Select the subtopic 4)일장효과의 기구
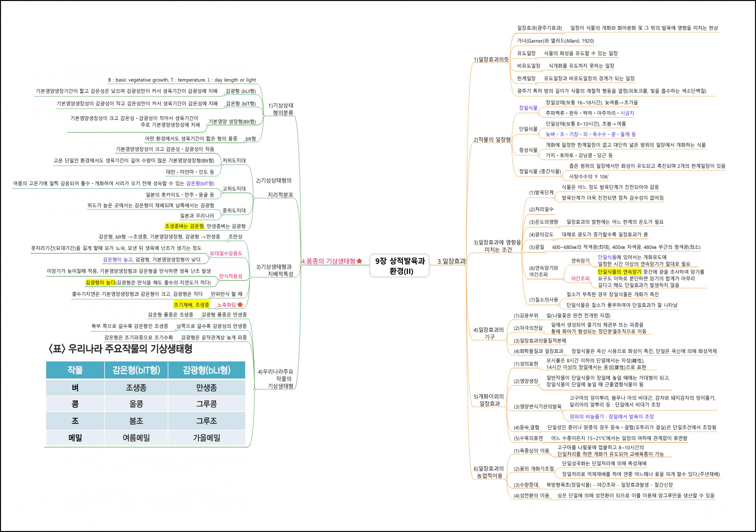 489,333
